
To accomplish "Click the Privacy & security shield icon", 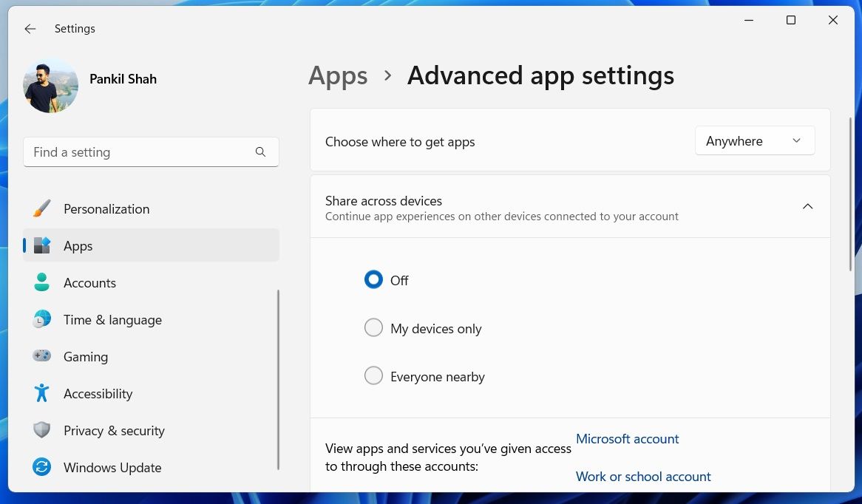I will coord(42,430).
